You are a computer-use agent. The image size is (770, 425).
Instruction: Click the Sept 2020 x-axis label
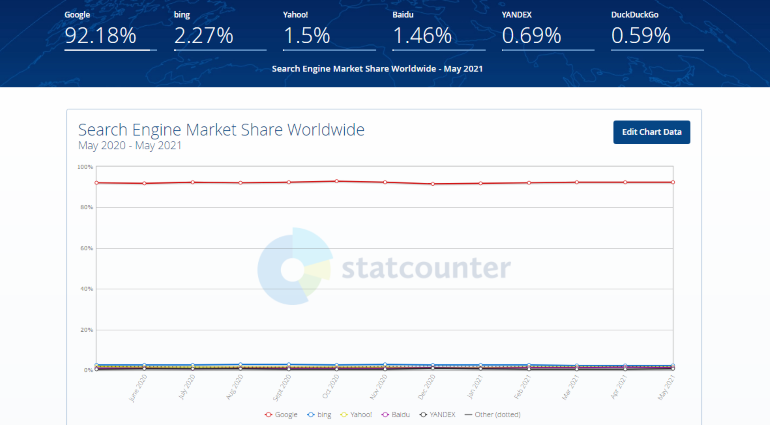pos(283,387)
